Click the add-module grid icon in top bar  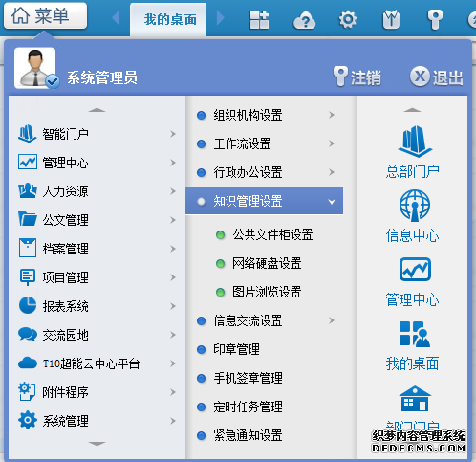tap(259, 20)
